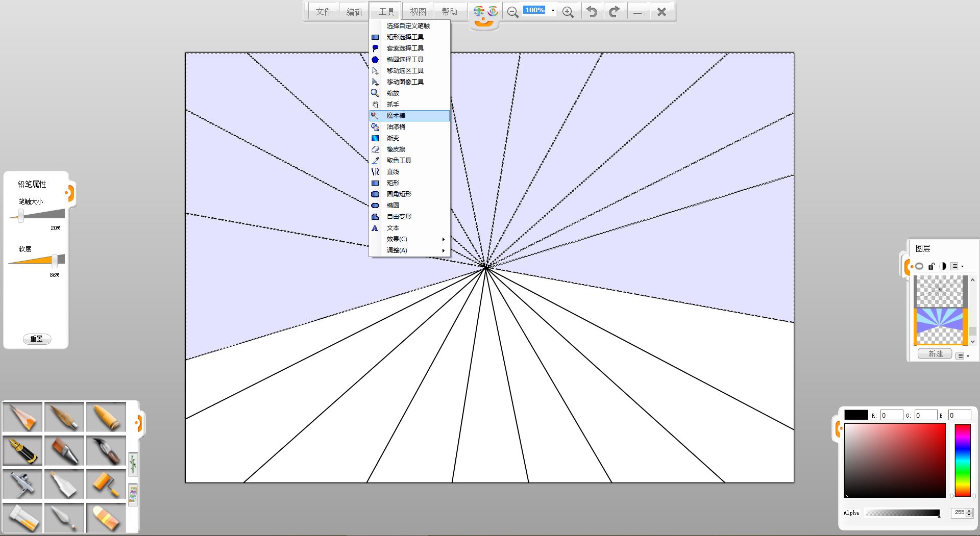Image resolution: width=980 pixels, height=536 pixels.
Task: Select the fountain pen brush tool
Action: pyautogui.click(x=22, y=450)
